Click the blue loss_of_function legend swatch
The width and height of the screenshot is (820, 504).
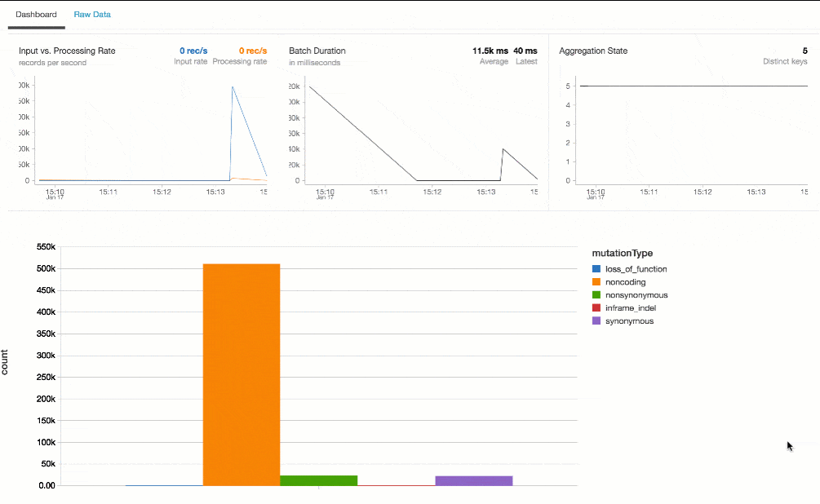(596, 269)
